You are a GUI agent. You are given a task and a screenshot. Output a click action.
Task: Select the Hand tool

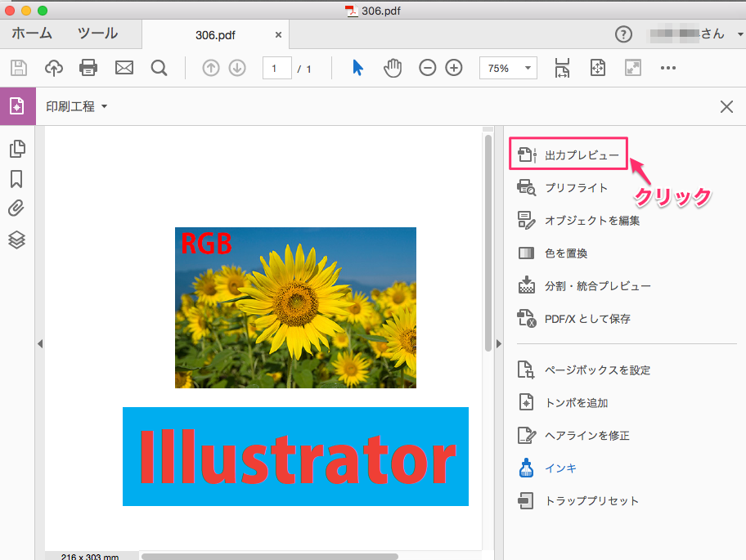tap(393, 68)
